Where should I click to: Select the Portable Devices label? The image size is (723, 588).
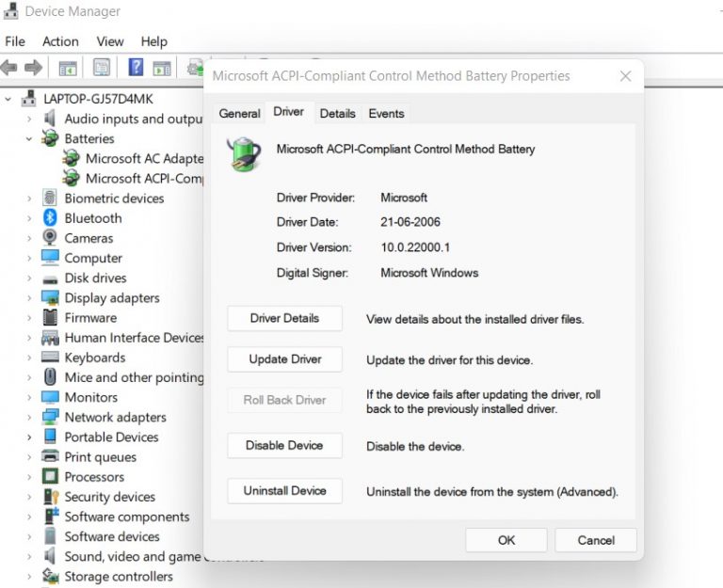(x=112, y=437)
